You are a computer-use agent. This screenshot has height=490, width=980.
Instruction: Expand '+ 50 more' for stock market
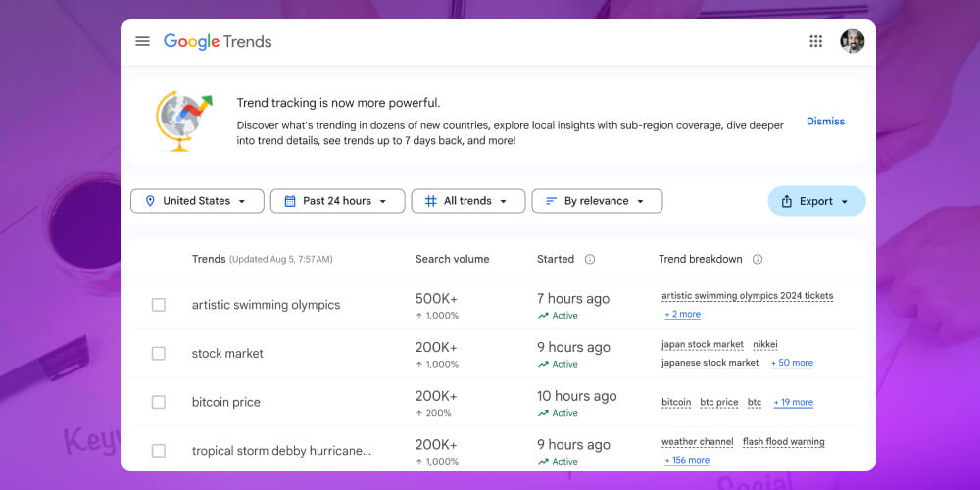click(x=792, y=363)
